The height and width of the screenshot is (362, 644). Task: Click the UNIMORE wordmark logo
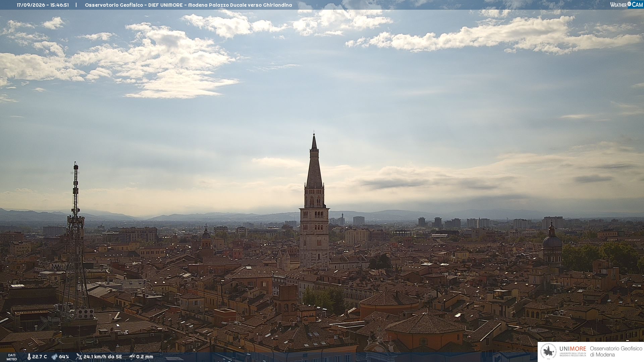(x=573, y=351)
